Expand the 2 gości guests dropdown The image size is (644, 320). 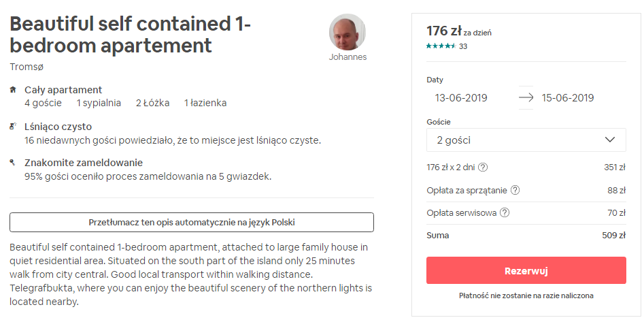click(526, 140)
